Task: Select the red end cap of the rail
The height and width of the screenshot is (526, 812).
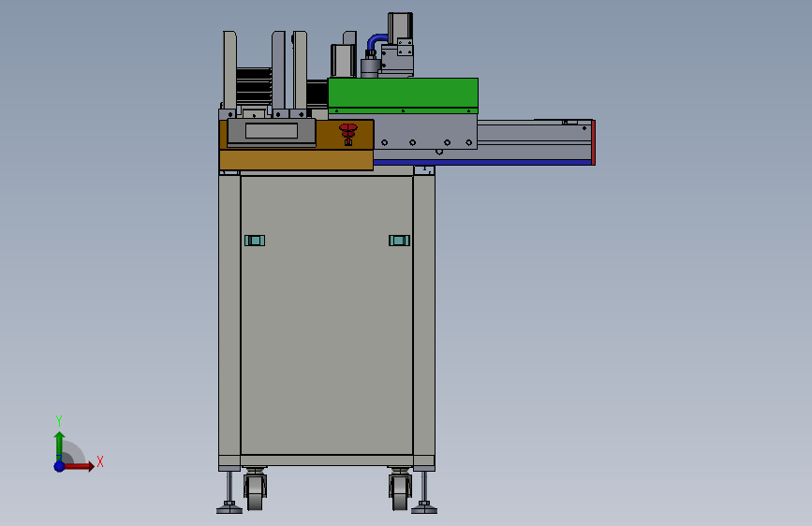Action: tap(594, 142)
